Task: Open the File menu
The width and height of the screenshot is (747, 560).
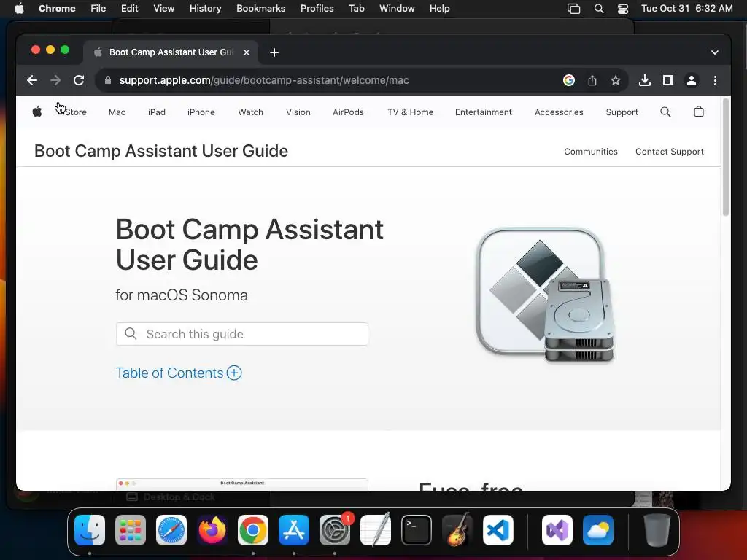Action: [x=98, y=9]
